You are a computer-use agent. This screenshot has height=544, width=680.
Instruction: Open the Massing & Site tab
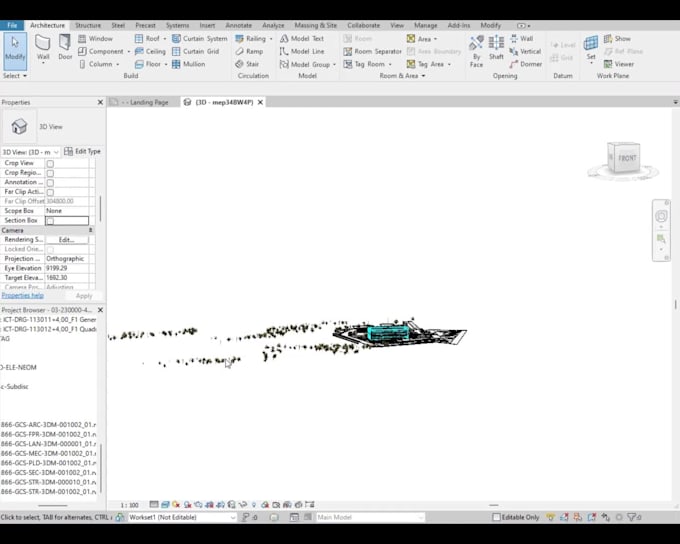click(315, 26)
